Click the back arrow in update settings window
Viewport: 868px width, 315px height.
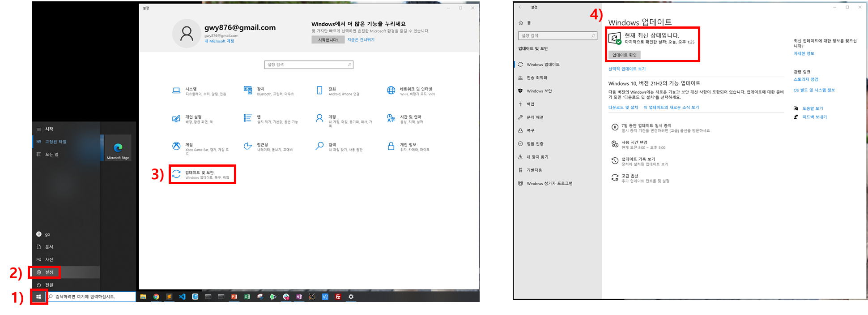coord(520,7)
